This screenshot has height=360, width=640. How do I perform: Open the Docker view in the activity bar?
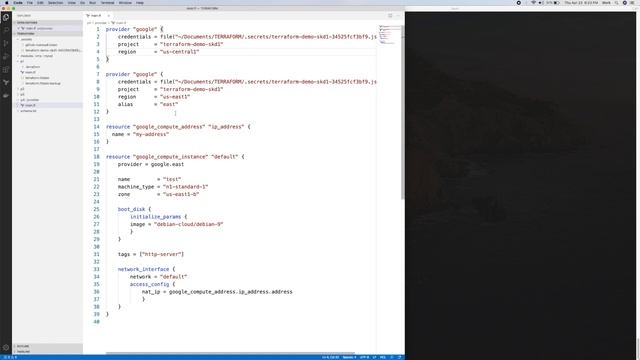[x=6, y=96]
